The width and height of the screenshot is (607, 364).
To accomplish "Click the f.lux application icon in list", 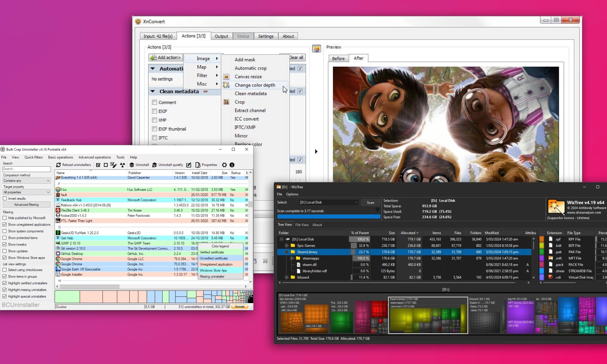I will [x=58, y=189].
